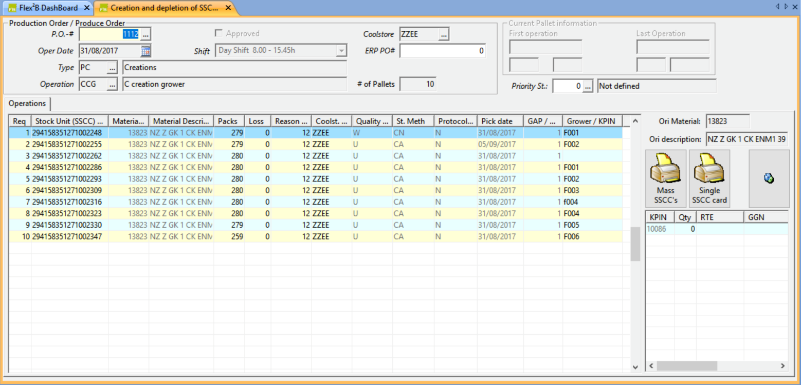
Task: Click the ERP PO# input field
Action: tap(442, 51)
